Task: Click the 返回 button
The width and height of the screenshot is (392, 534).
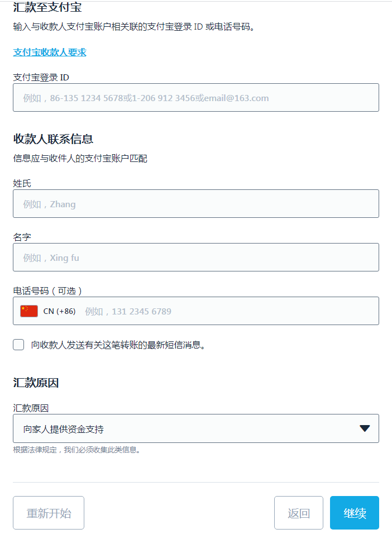Action: click(x=298, y=513)
